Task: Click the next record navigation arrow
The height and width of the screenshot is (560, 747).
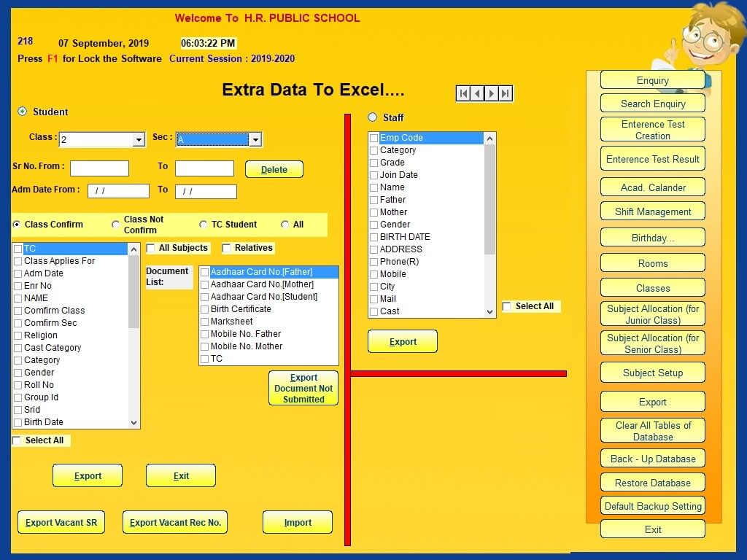Action: point(492,93)
